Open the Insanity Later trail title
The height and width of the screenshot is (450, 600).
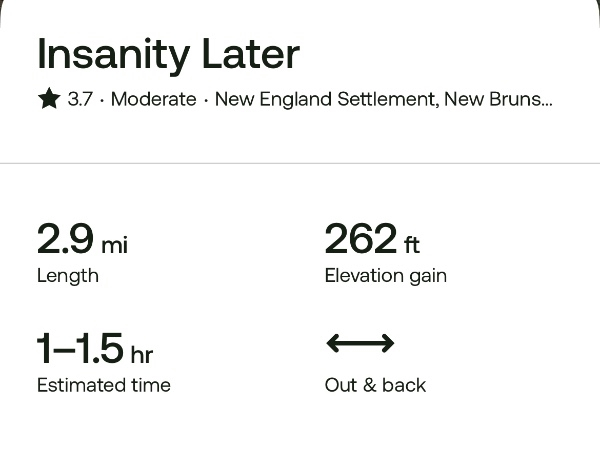tap(168, 54)
